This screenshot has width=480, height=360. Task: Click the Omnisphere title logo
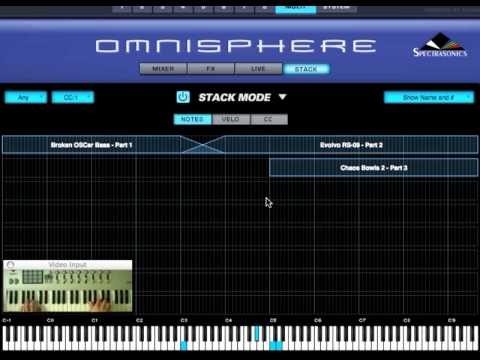click(x=236, y=46)
